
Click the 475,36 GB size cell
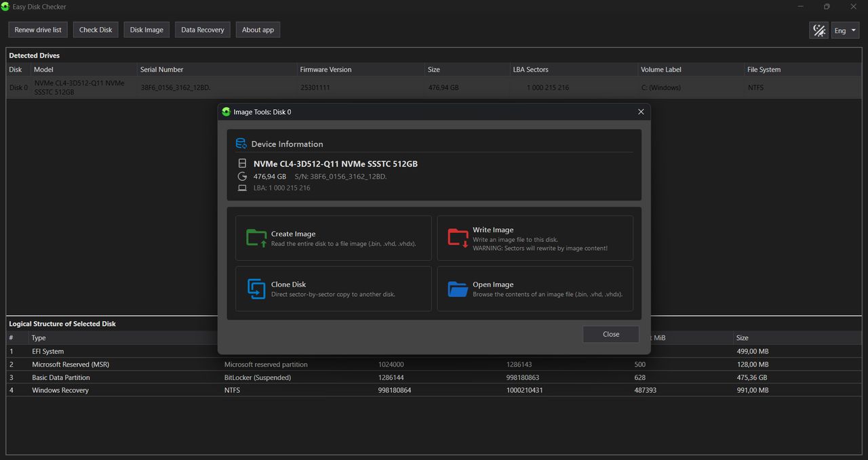pos(752,377)
